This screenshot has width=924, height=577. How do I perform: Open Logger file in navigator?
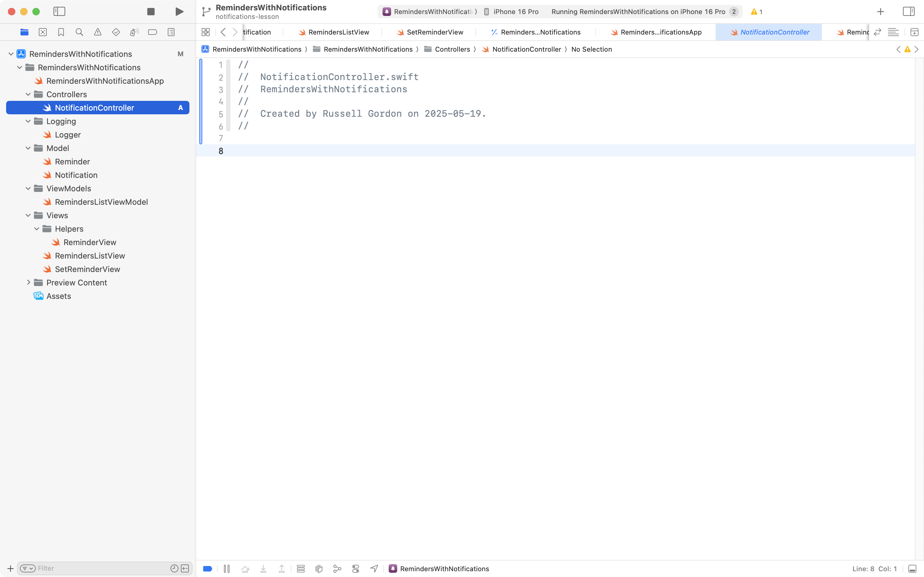[68, 135]
